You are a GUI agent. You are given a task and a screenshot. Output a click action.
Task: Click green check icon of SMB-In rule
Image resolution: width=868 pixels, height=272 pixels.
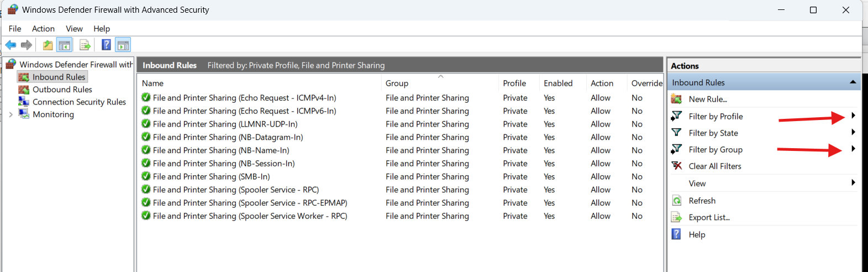click(x=146, y=176)
